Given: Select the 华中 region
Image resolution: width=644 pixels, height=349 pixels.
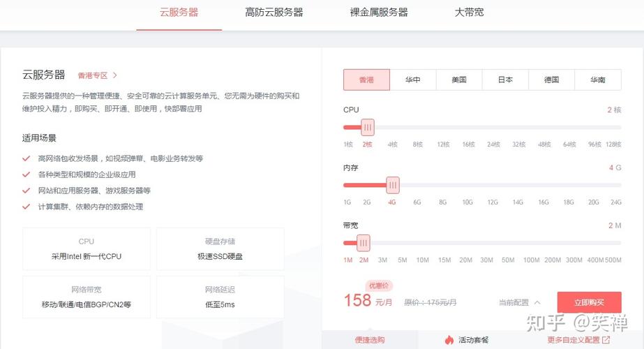Looking at the screenshot, I should click(x=413, y=80).
